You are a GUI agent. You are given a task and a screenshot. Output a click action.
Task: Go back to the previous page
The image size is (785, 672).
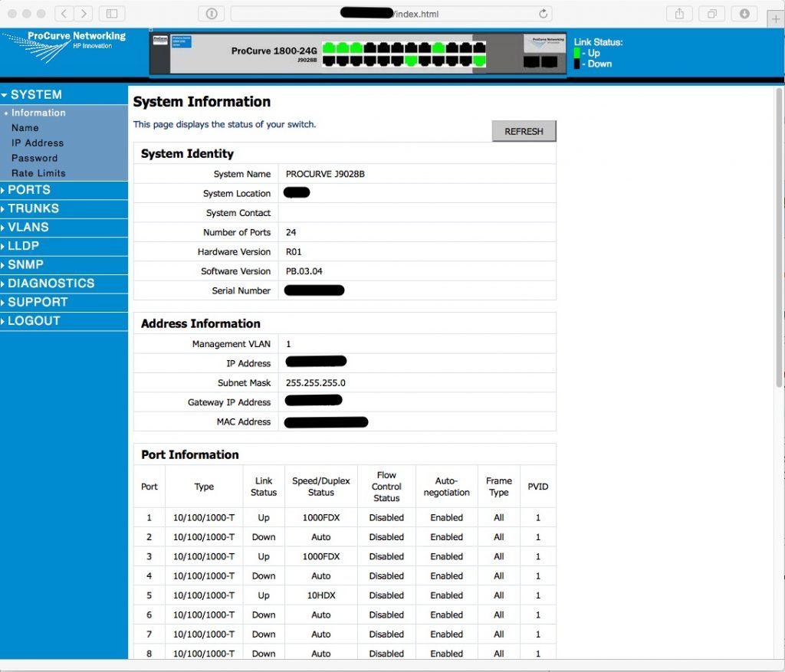(64, 14)
